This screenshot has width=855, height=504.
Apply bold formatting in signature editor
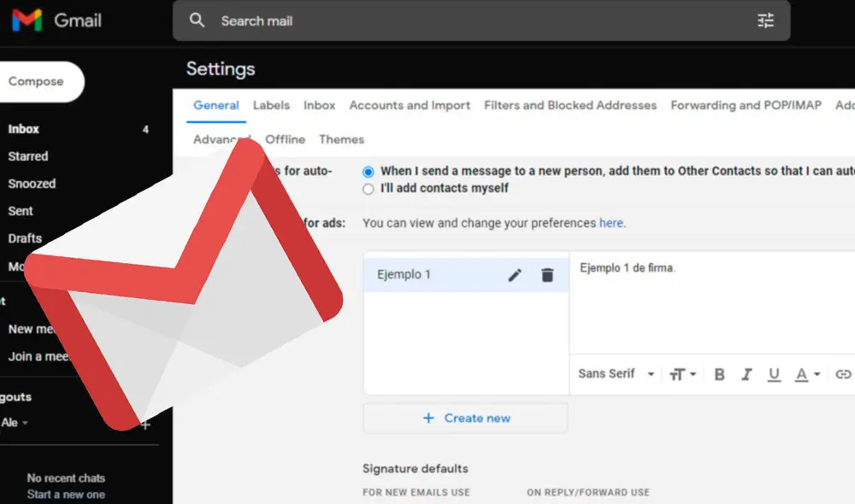click(x=719, y=374)
